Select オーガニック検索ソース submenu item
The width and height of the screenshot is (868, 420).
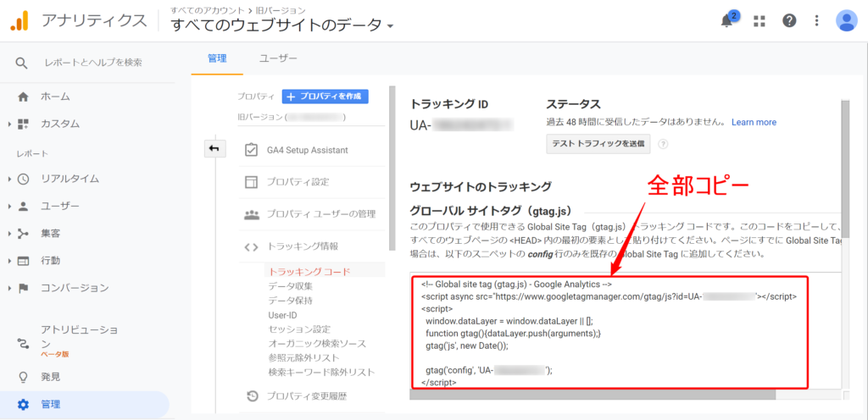click(317, 344)
